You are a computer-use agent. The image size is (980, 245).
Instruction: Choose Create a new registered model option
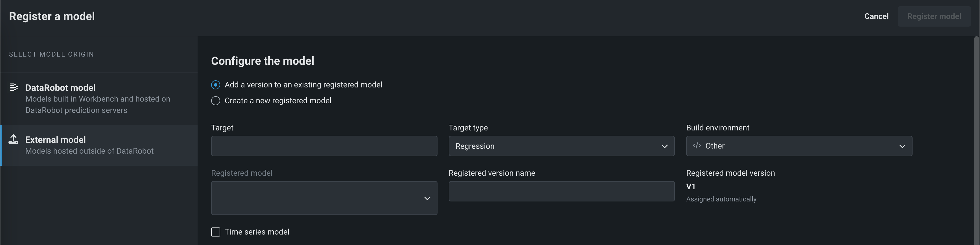coord(216,101)
